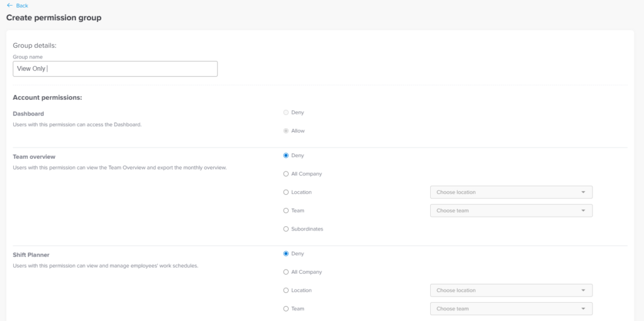Choose All Company for Shift Planner
Screen dimensions: 644x321
[x=286, y=272]
